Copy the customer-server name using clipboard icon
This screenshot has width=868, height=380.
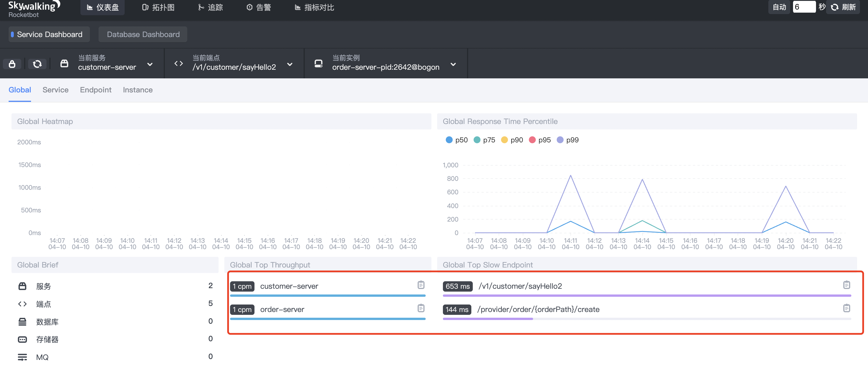421,285
